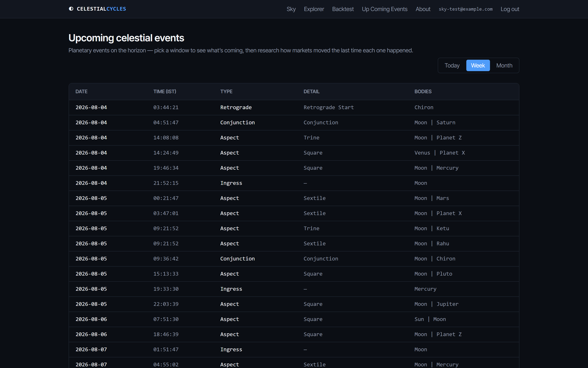This screenshot has height=368, width=588.
Task: Select the Moon | Chiron conjunction row
Action: [294, 259]
